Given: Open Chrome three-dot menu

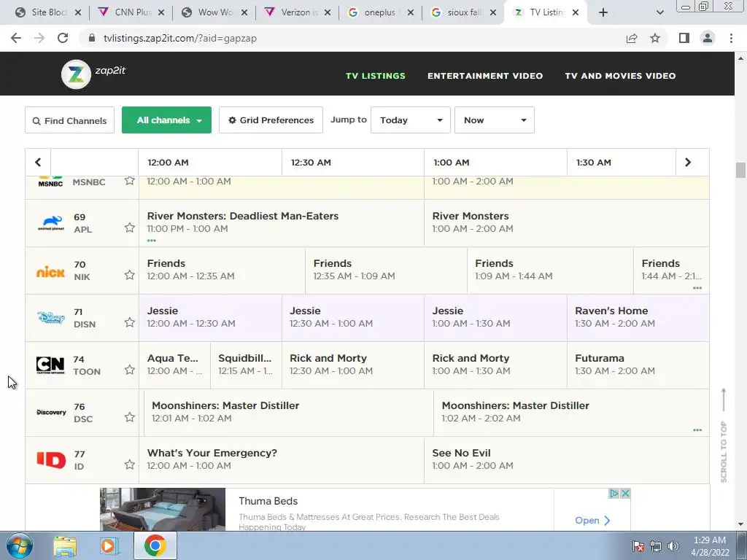Looking at the screenshot, I should (731, 38).
